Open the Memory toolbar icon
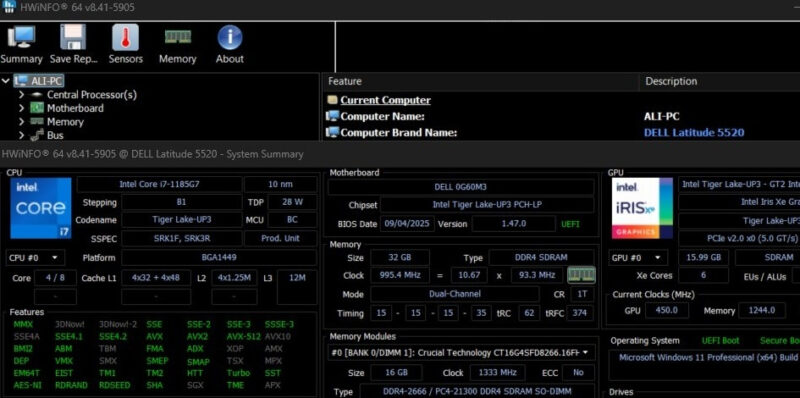Screen dimensions: 800x398 (x=178, y=37)
